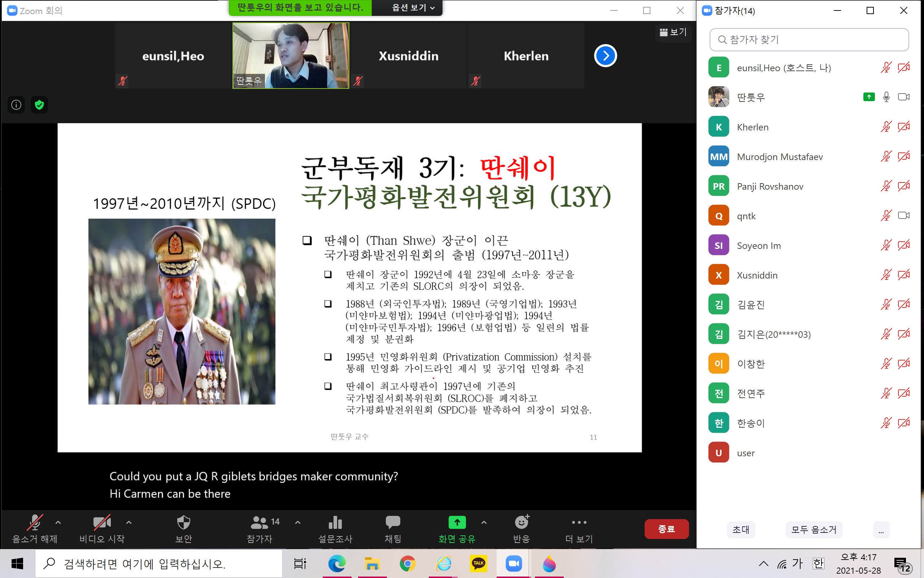Click the MM avatar badge
This screenshot has height=578, width=924.
click(x=718, y=156)
